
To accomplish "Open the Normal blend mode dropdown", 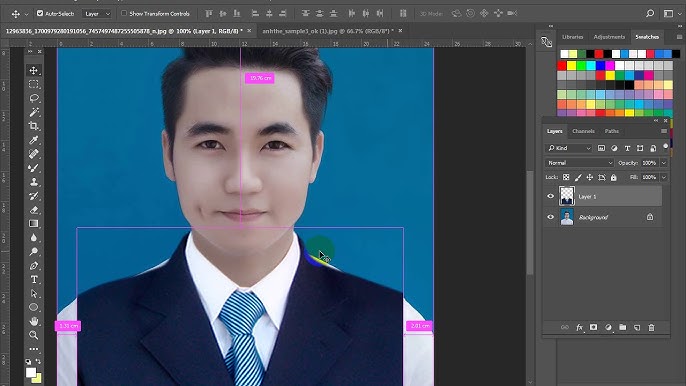I will point(579,163).
